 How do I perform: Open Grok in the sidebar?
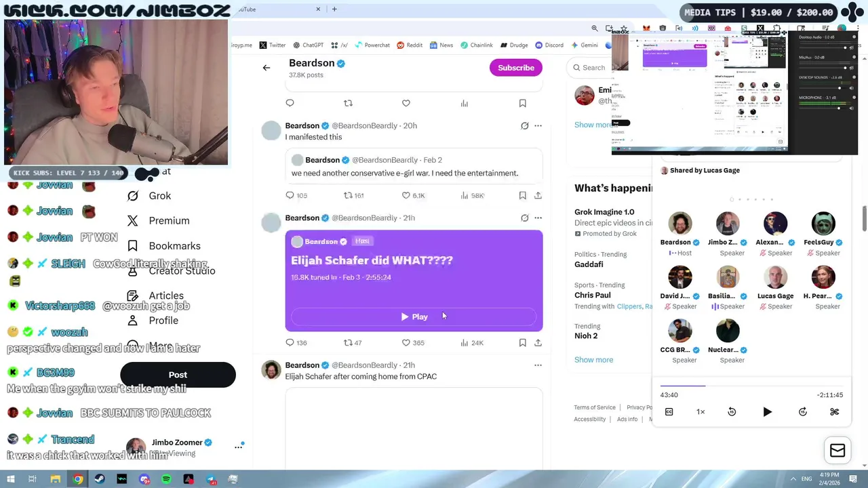151,196
